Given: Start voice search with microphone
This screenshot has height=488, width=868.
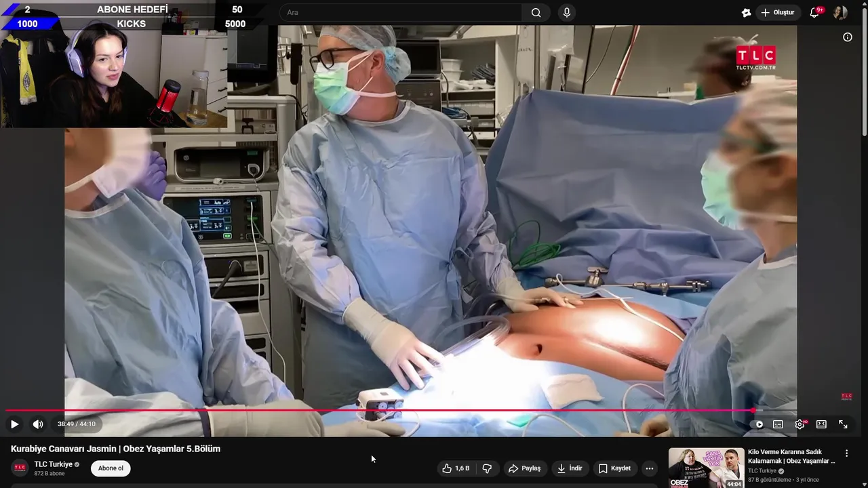Looking at the screenshot, I should coord(567,12).
